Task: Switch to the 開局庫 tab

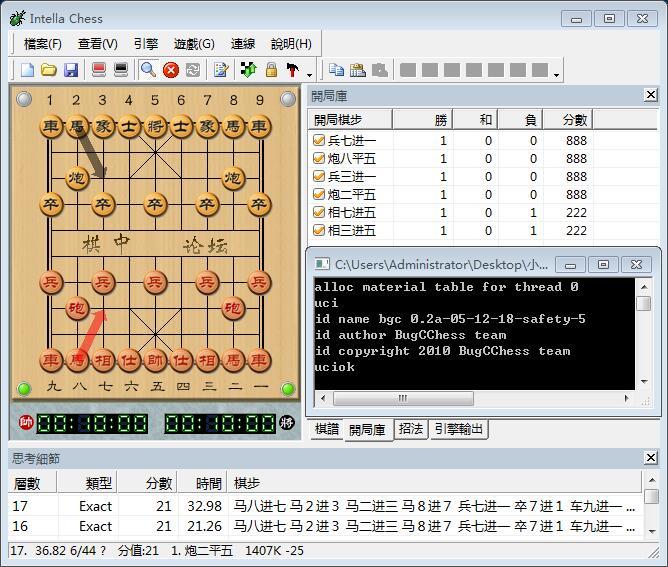Action: coord(367,430)
